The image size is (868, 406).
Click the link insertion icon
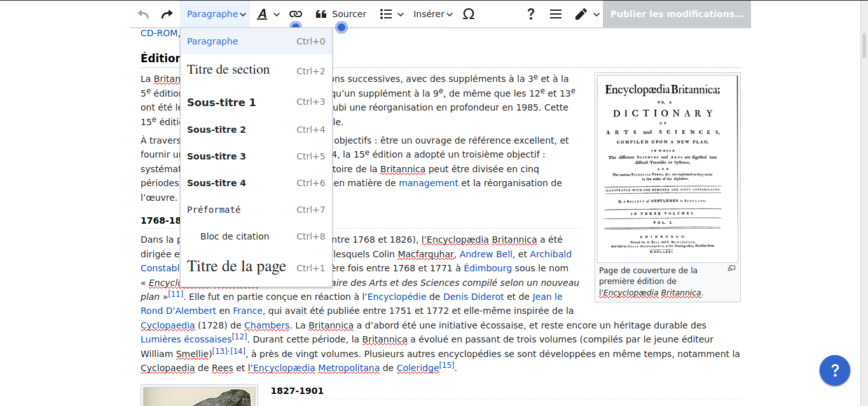[296, 14]
